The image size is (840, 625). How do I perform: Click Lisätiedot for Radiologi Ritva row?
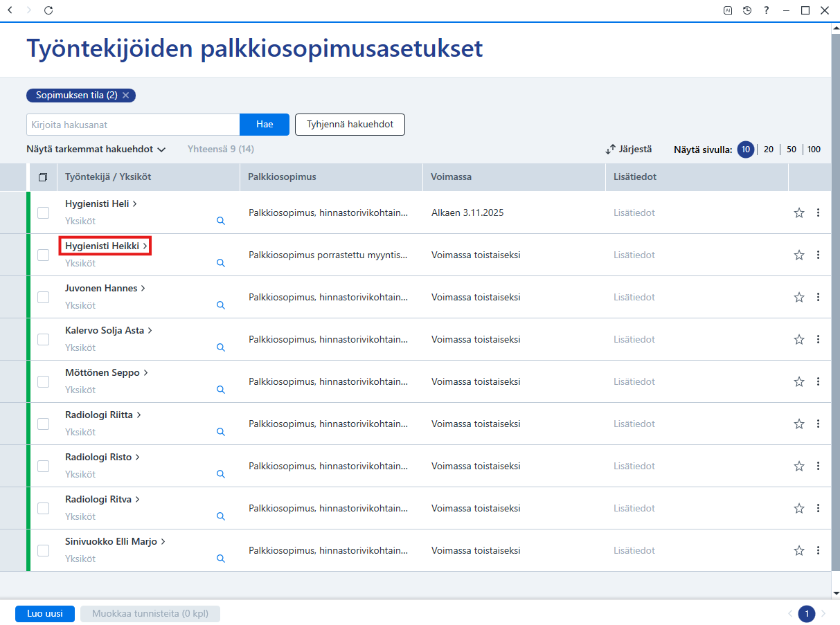634,508
